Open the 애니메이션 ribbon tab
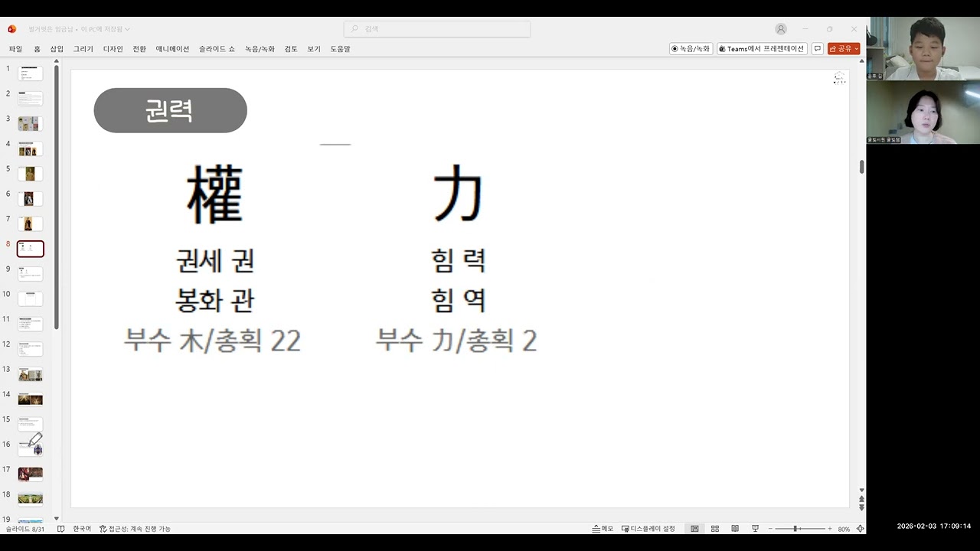 (x=172, y=49)
